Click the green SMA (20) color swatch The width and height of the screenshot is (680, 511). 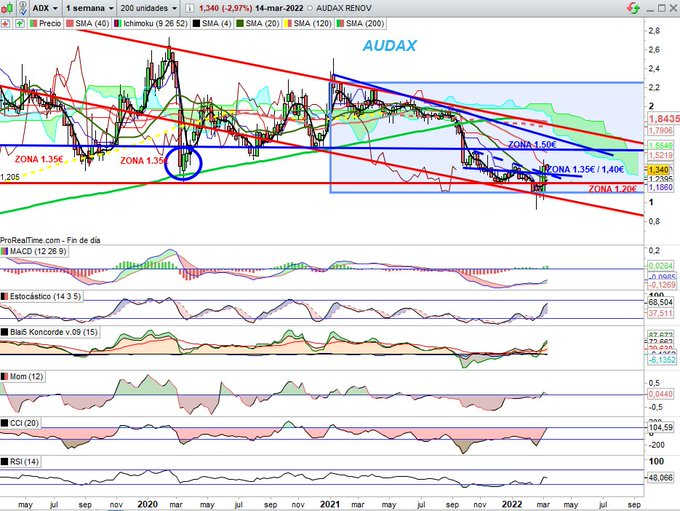point(239,23)
